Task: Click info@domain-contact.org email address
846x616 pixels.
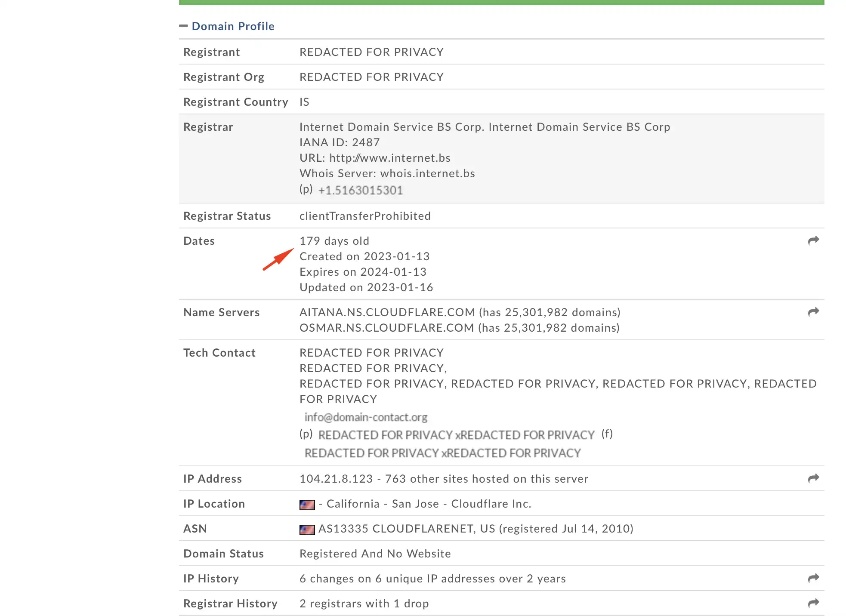Action: 366,417
